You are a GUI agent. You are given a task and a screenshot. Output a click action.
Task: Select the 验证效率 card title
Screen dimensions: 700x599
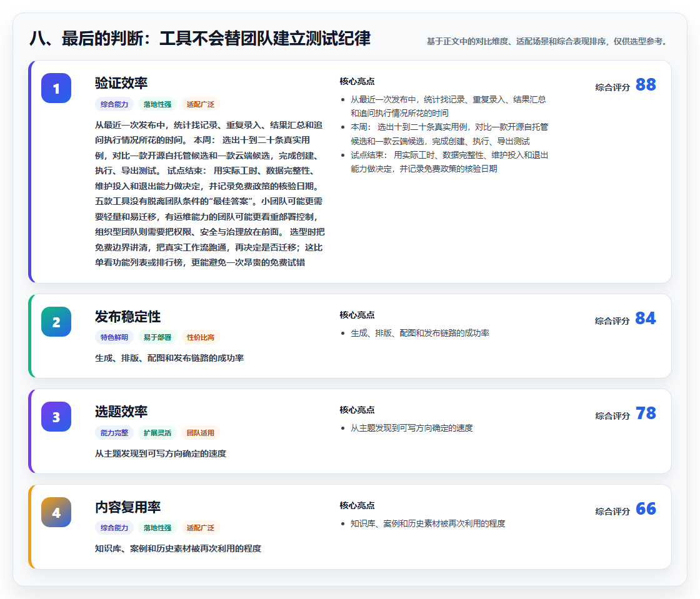[121, 83]
